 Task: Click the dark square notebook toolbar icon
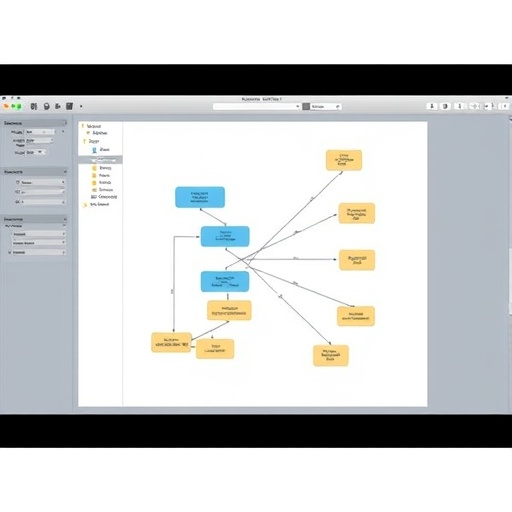tap(69, 106)
